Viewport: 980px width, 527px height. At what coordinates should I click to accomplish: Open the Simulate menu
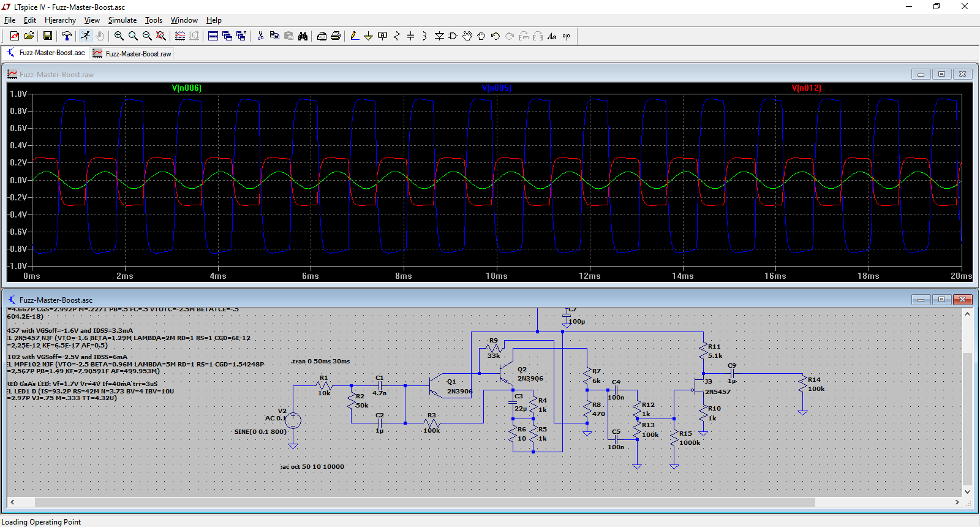[x=123, y=20]
